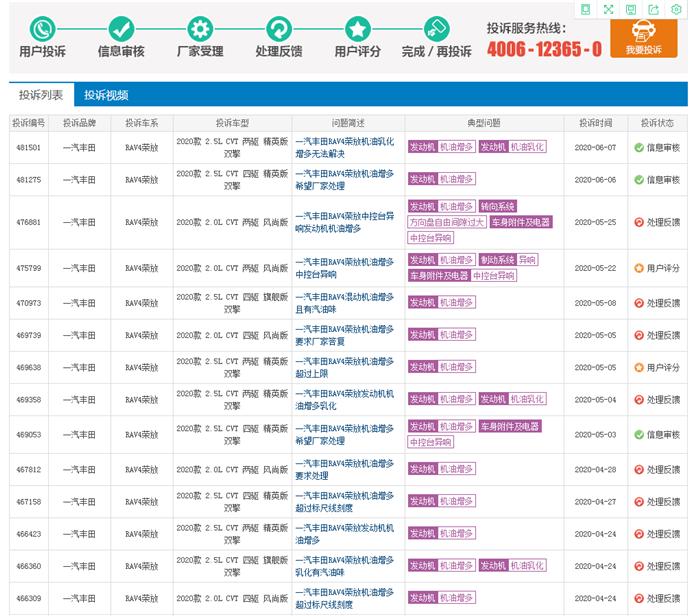The width and height of the screenshot is (700, 616).
Task: Click the 我要投诉 text on the orange button
Action: tap(644, 50)
